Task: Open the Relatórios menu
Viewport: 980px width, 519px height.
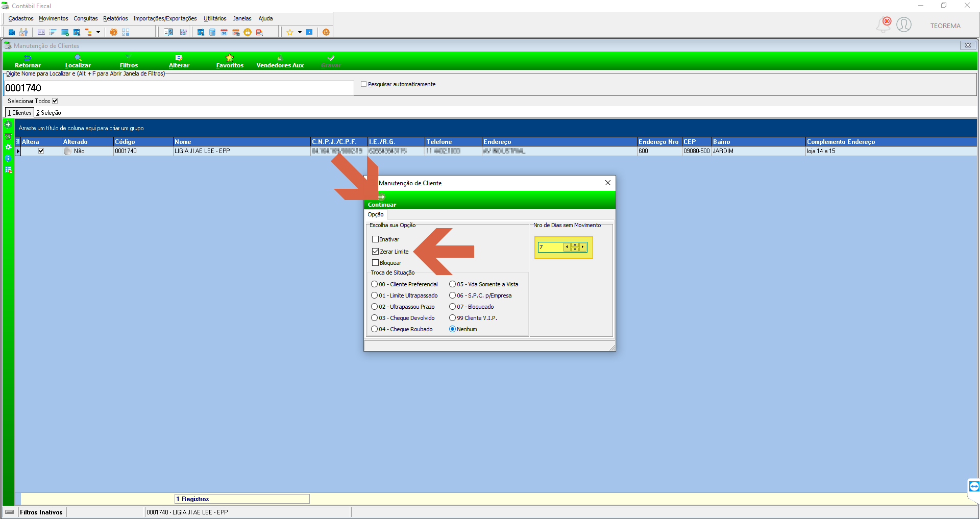Action: pyautogui.click(x=115, y=18)
